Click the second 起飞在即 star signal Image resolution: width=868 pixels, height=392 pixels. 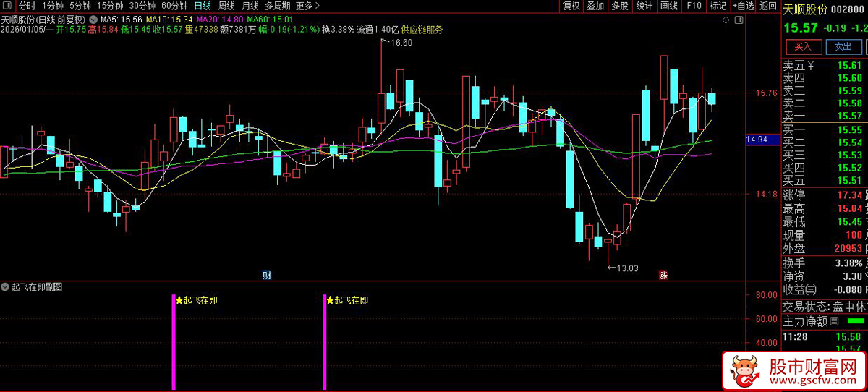coord(347,300)
